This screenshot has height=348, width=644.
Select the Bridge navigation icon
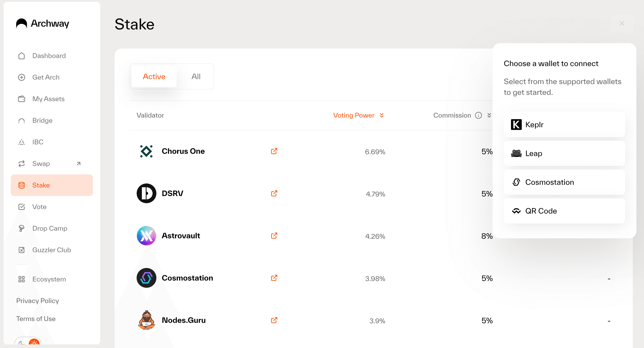[x=21, y=120]
